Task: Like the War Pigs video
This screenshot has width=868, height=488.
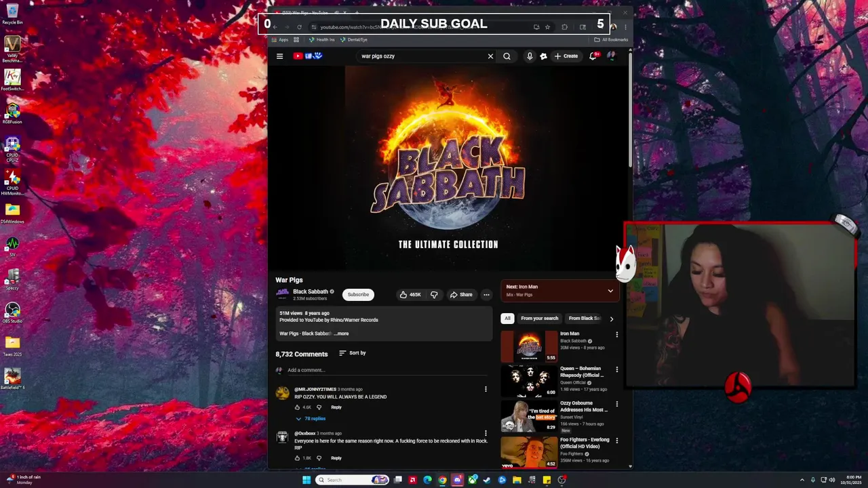Action: [410, 295]
